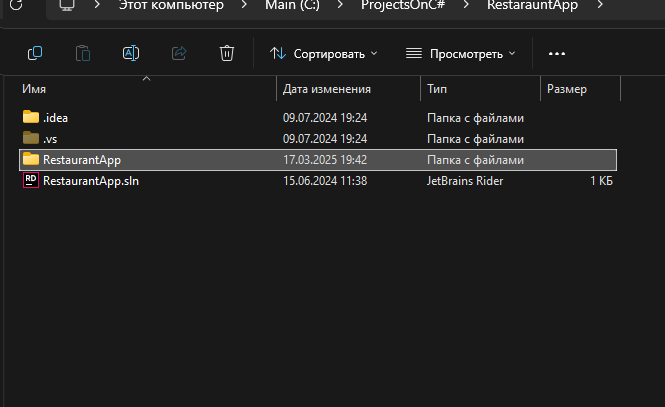Go to ProjectsOnC# in the address path

point(401,6)
